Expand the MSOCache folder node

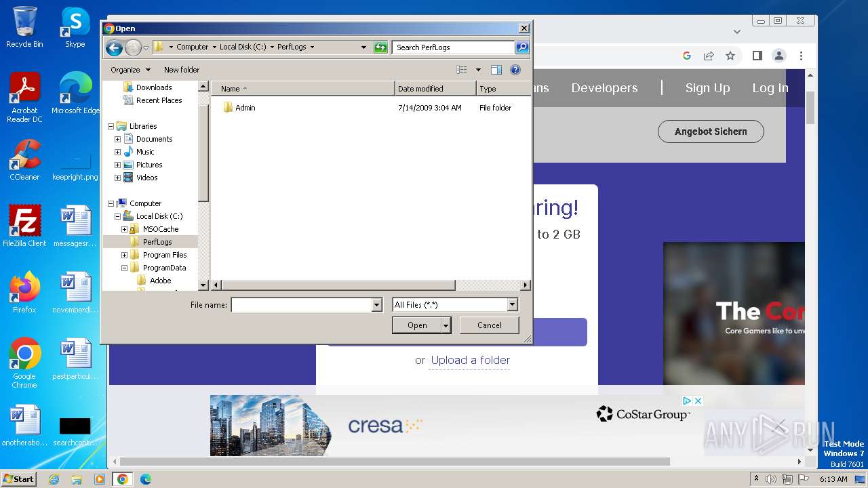pyautogui.click(x=124, y=229)
